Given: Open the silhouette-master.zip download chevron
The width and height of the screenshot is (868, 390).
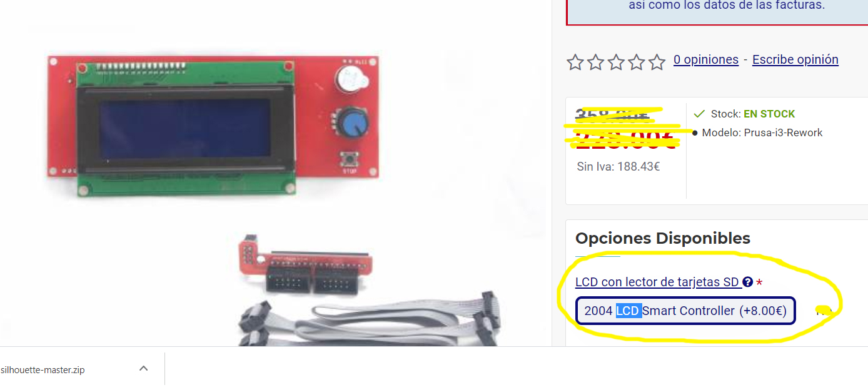Looking at the screenshot, I should [143, 368].
